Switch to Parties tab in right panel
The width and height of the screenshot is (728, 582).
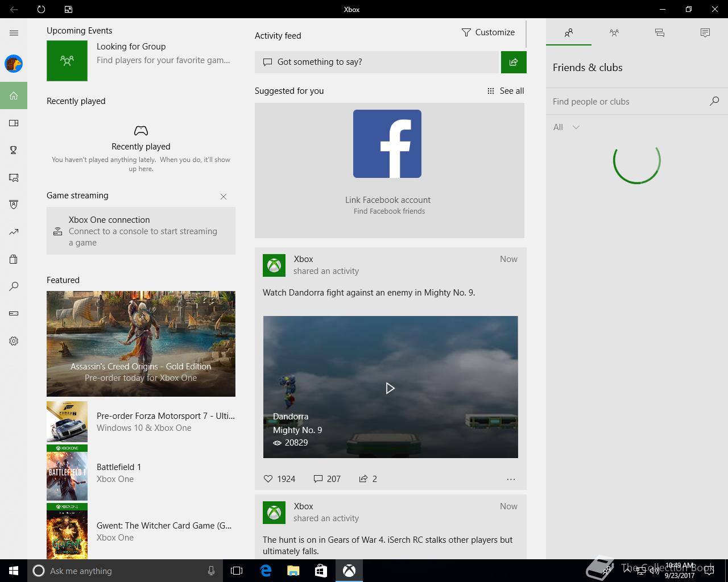coord(614,33)
